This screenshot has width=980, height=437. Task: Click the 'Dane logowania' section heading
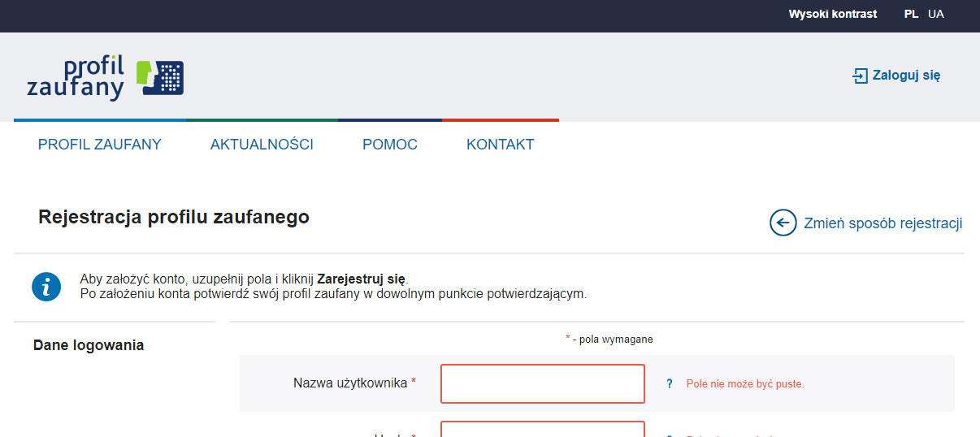(89, 345)
